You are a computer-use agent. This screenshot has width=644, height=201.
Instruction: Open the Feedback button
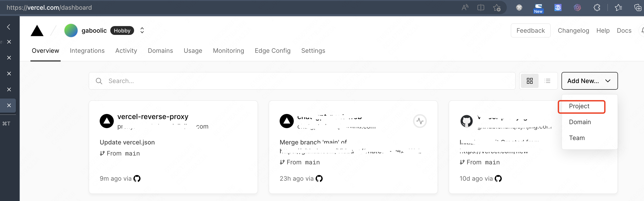[x=530, y=30]
